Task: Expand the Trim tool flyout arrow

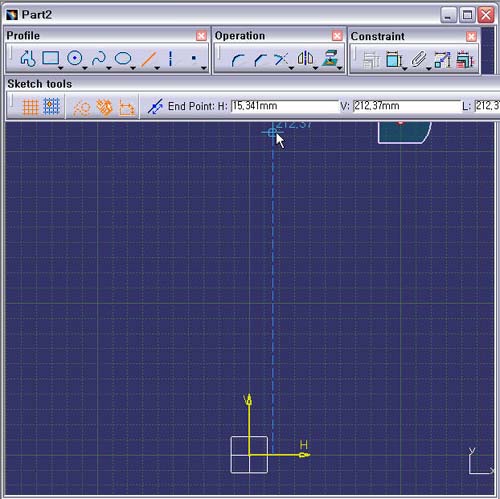Action: point(291,68)
